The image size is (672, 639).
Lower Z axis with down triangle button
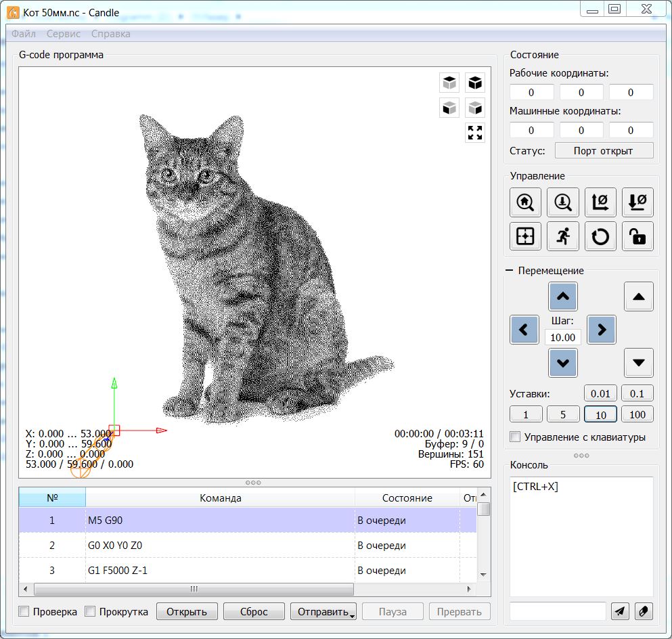pos(639,363)
